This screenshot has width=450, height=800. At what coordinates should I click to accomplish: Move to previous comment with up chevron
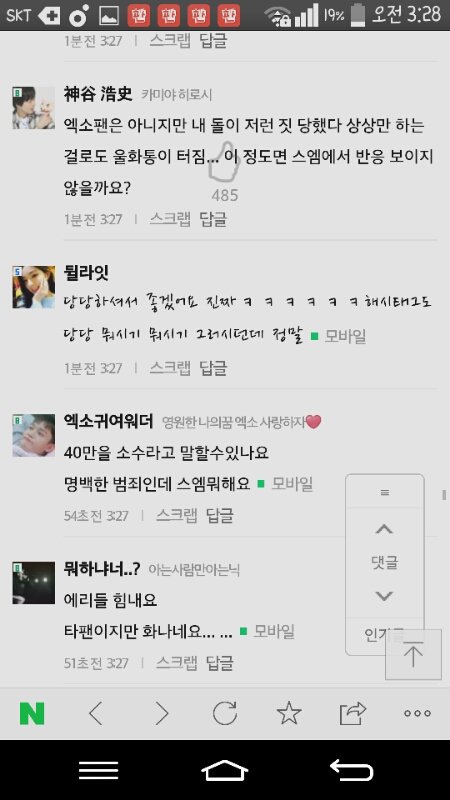(x=384, y=529)
